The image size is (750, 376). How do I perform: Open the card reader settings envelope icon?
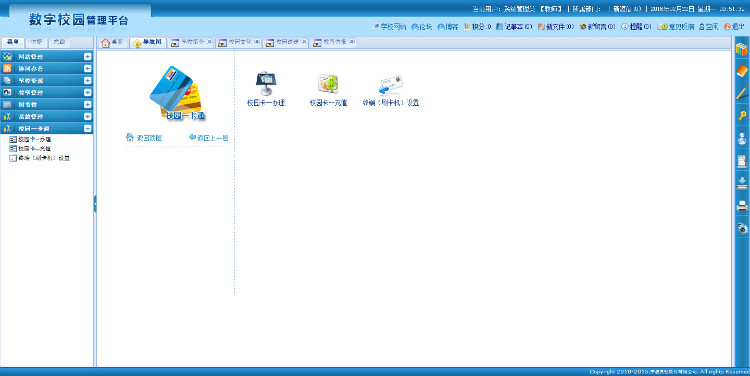tap(391, 85)
